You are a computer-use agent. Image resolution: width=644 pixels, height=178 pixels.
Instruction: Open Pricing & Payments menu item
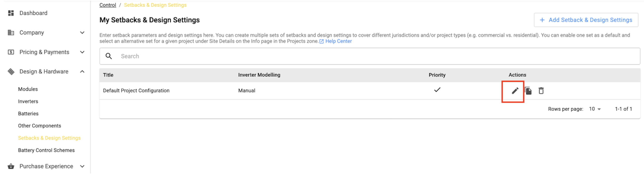click(x=44, y=52)
